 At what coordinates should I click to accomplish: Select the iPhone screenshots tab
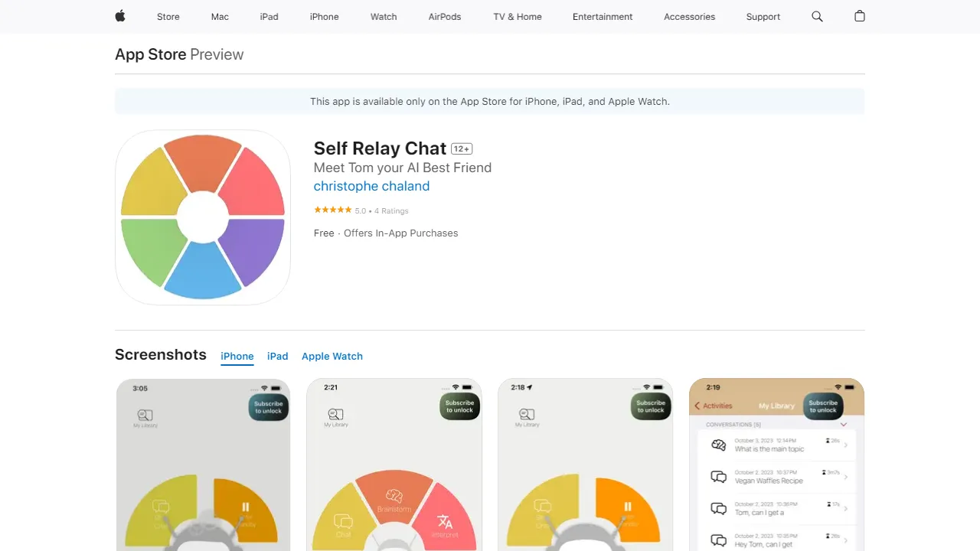tap(237, 357)
